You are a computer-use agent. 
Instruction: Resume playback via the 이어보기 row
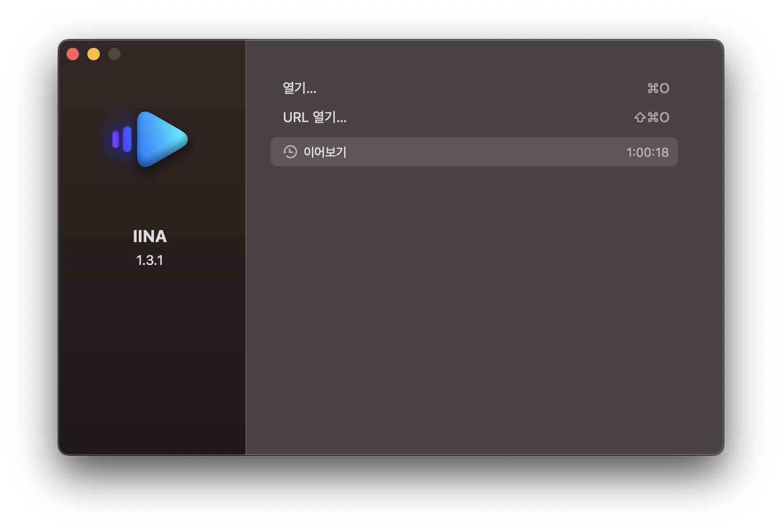click(474, 152)
